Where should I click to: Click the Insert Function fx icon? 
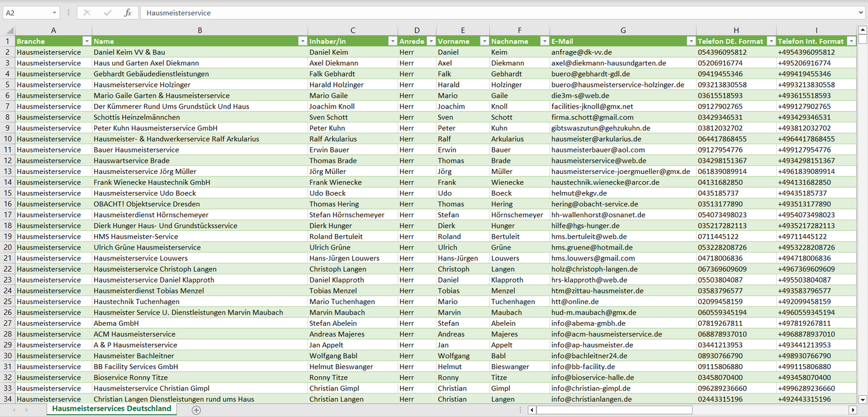pos(127,13)
